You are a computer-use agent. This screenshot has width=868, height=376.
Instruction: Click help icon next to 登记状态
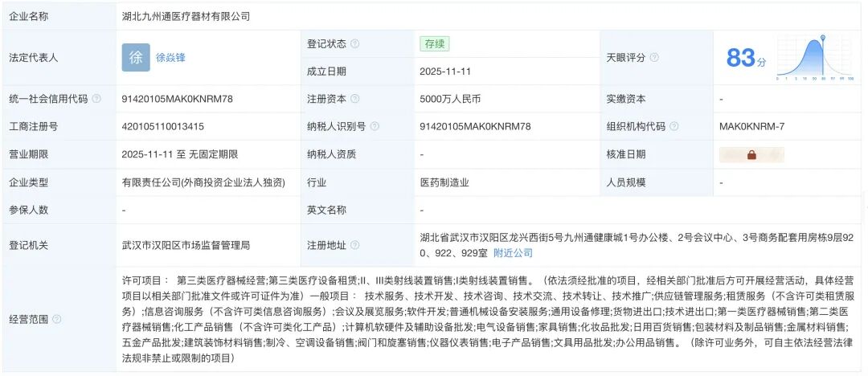coord(355,43)
